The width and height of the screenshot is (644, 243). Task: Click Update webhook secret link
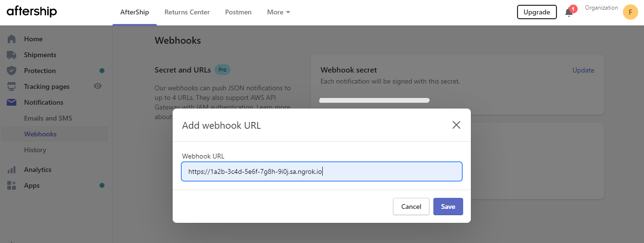pyautogui.click(x=583, y=70)
